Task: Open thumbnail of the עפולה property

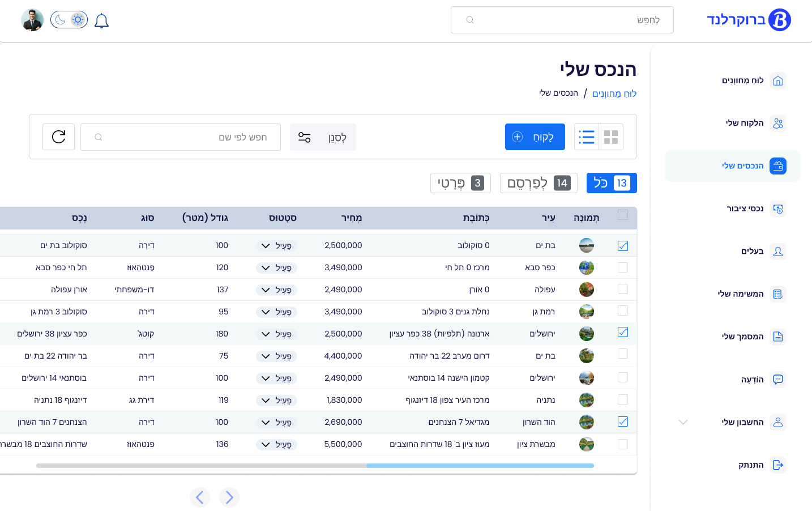Action: point(587,289)
